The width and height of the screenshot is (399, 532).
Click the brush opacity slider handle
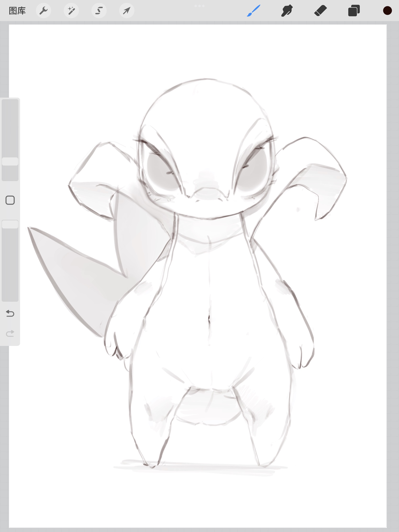coord(10,224)
